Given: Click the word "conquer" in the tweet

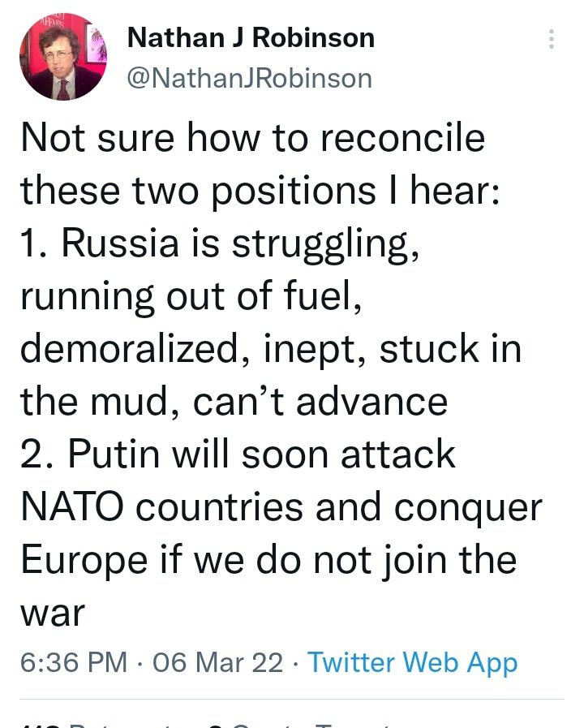Looking at the screenshot, I should click(469, 509).
